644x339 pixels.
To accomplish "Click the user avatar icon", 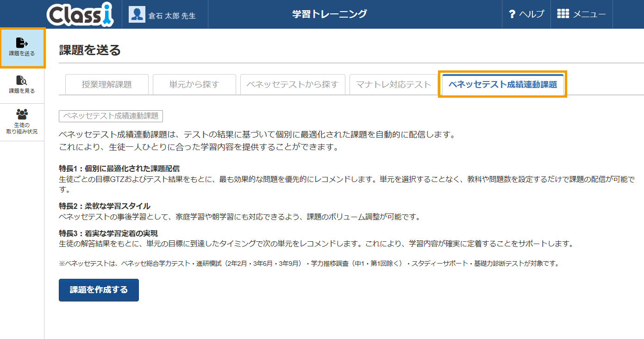I will click(137, 15).
